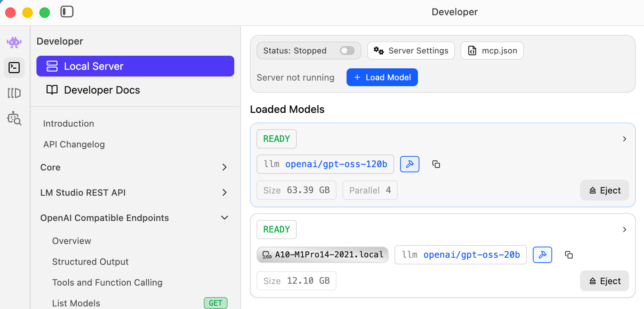The height and width of the screenshot is (309, 644).
Task: Collapse the OpenAI Compatible Endpoints section
Action: coord(224,218)
